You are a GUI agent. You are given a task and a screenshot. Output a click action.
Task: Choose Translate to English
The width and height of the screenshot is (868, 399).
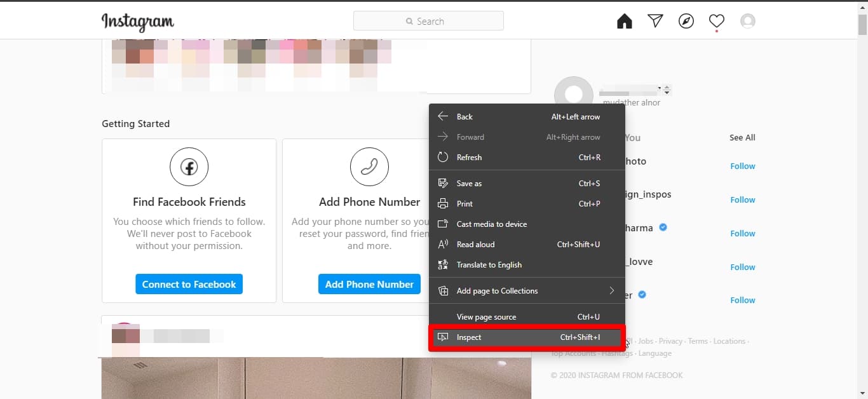[x=527, y=264]
